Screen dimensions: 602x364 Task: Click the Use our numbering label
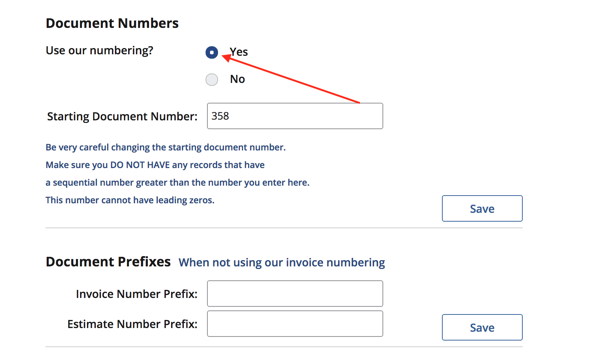(x=100, y=50)
